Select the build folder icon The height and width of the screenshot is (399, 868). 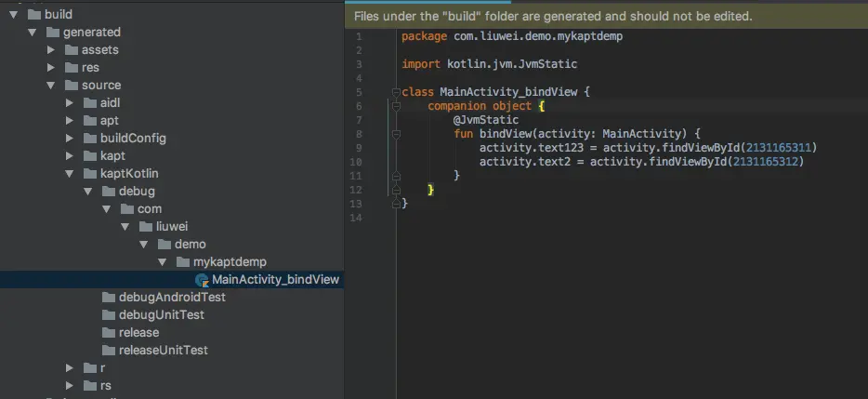pos(34,14)
